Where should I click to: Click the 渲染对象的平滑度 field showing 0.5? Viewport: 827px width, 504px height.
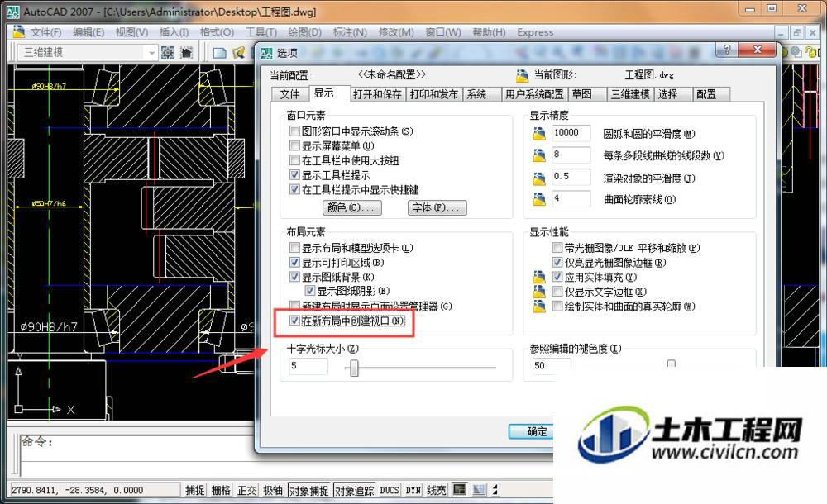click(571, 177)
